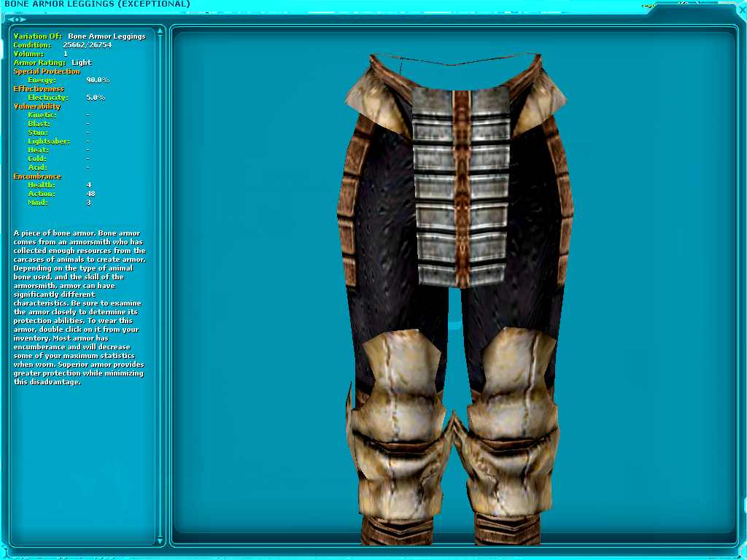Screen dimensions: 747x560
Task: Close the Bone Armor Leggings examine window
Action: point(742,9)
